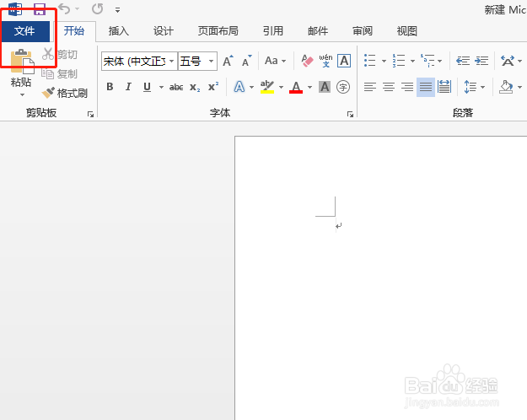Click the Multilevel List icon
Image resolution: width=527 pixels, height=420 pixels.
[428, 61]
